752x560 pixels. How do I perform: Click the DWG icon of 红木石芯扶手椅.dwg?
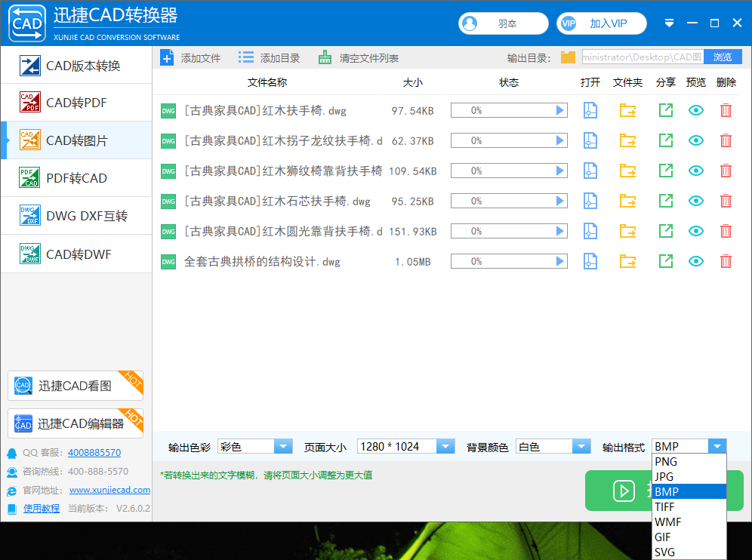pos(168,202)
